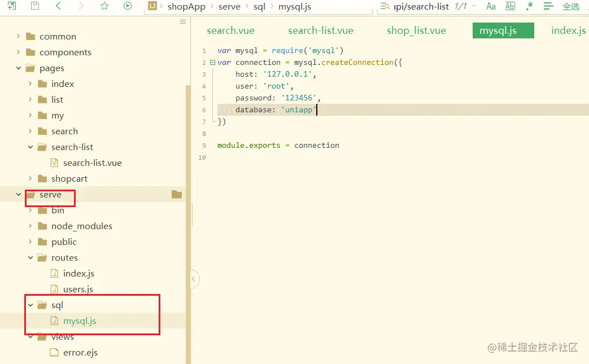Open index.js under routes folder
The width and height of the screenshot is (589, 364).
[x=78, y=274]
